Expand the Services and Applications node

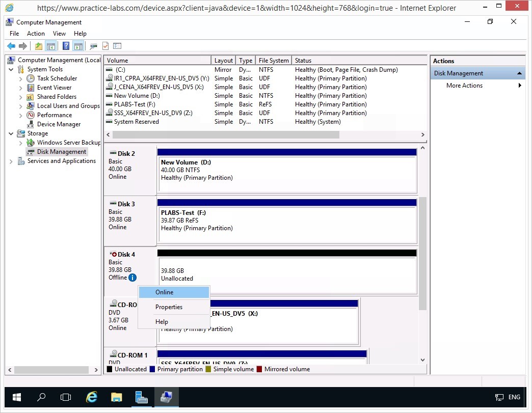point(11,161)
